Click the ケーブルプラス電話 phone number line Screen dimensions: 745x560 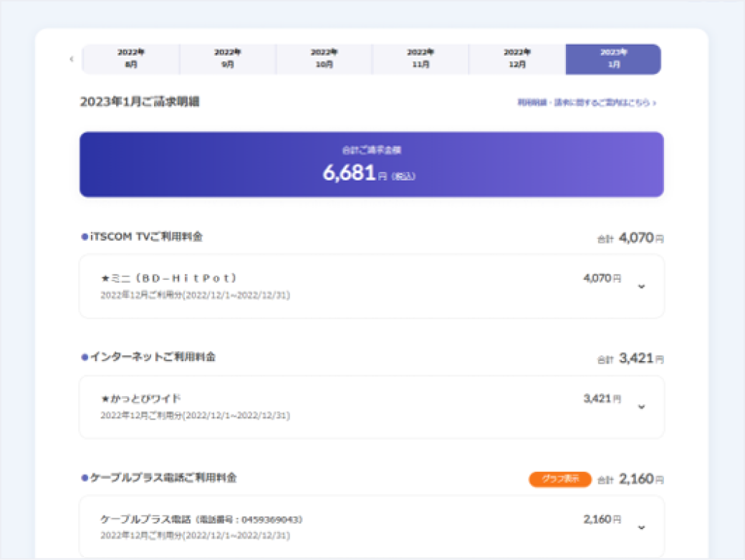click(201, 519)
